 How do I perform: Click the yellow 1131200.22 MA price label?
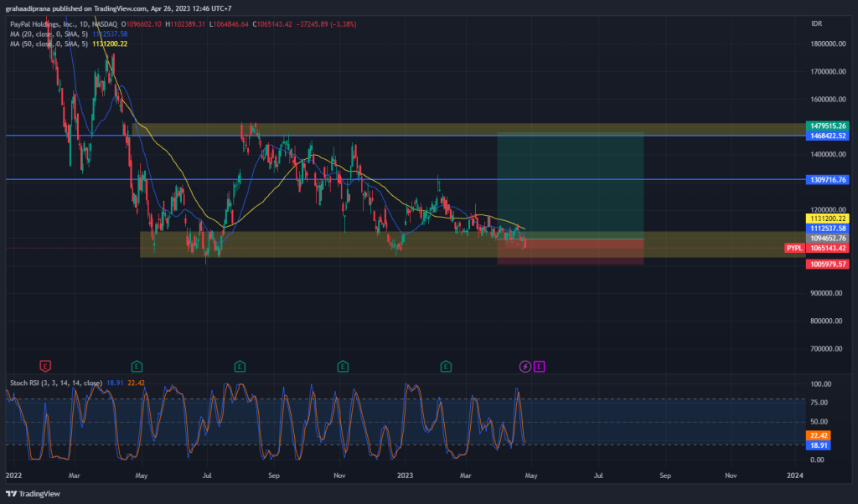tap(827, 219)
